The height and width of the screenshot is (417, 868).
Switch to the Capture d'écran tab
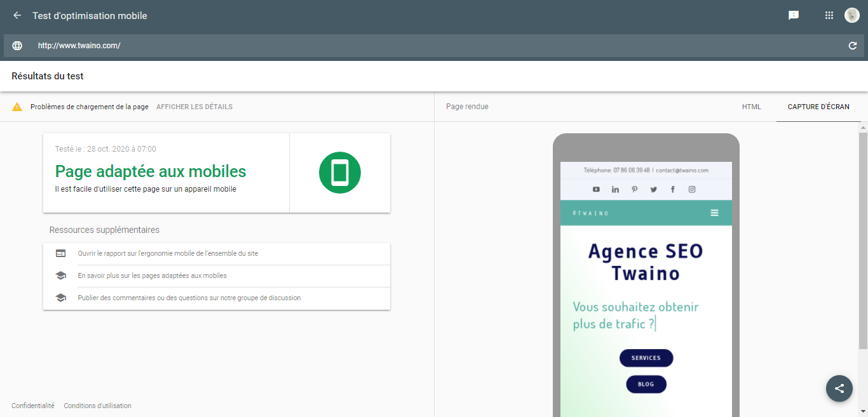pos(818,107)
